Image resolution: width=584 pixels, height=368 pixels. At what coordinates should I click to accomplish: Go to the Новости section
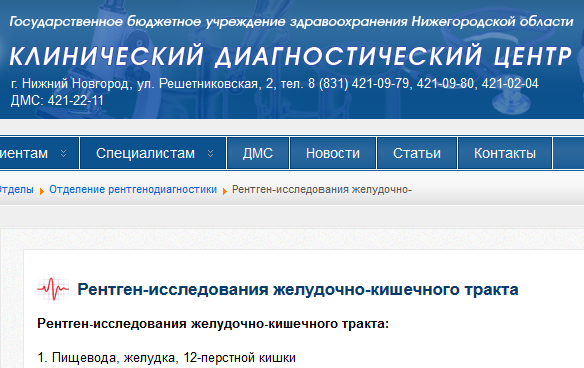coord(333,153)
